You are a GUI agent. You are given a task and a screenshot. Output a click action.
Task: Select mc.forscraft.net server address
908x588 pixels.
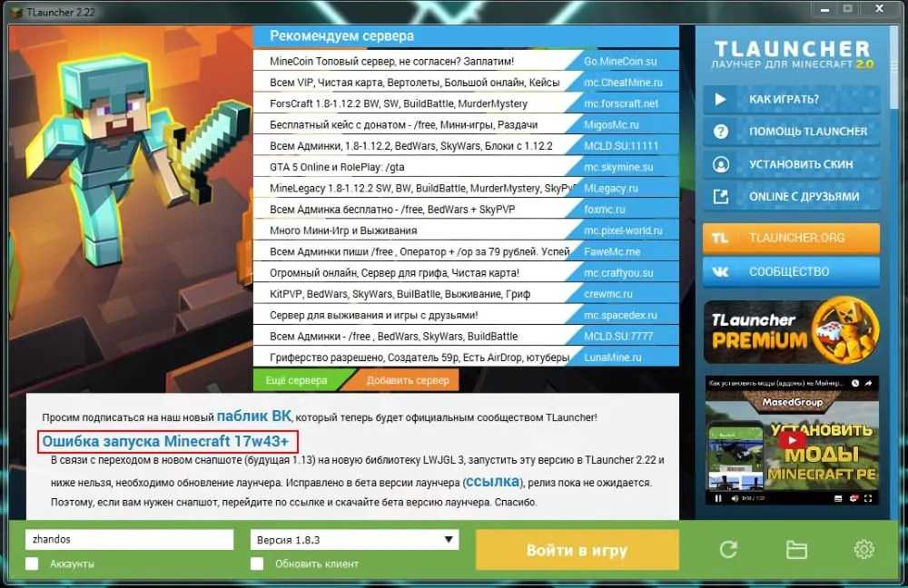click(x=621, y=103)
